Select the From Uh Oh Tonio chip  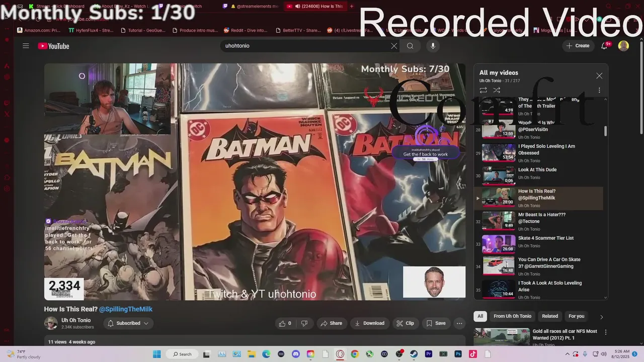tap(512, 316)
